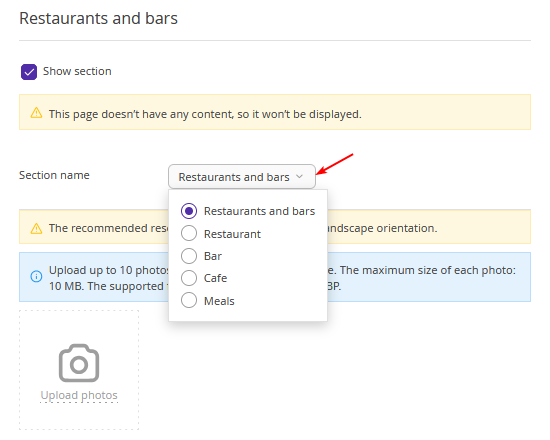Click the dashed photo upload drop area

pyautogui.click(x=79, y=370)
